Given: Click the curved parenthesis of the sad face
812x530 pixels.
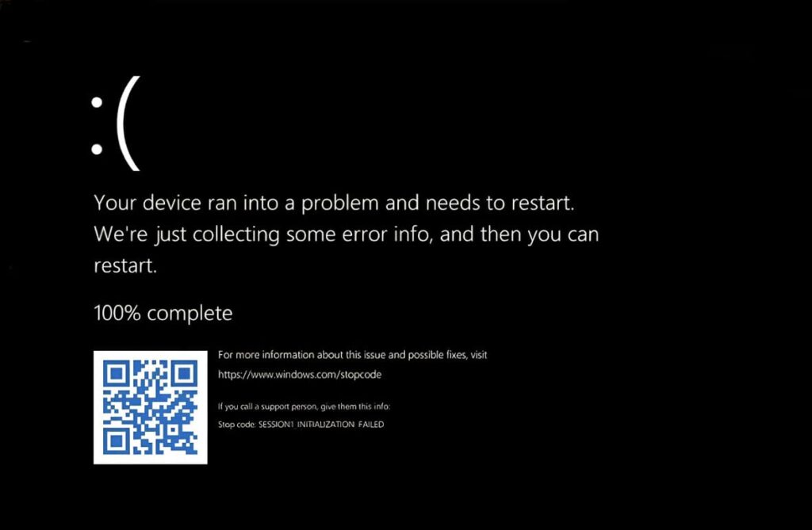Looking at the screenshot, I should click(x=128, y=123).
